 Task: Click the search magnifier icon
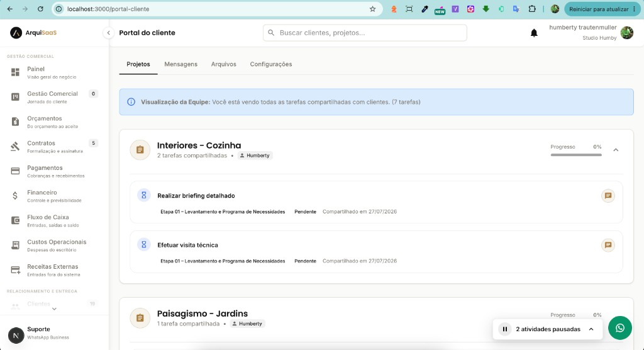click(x=271, y=33)
